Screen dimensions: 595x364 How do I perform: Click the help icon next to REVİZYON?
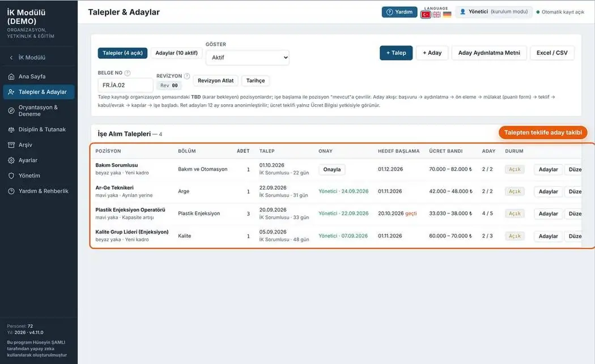(x=186, y=76)
